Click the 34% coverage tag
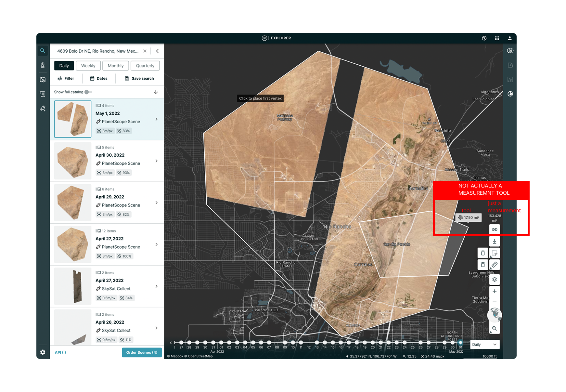 click(126, 298)
